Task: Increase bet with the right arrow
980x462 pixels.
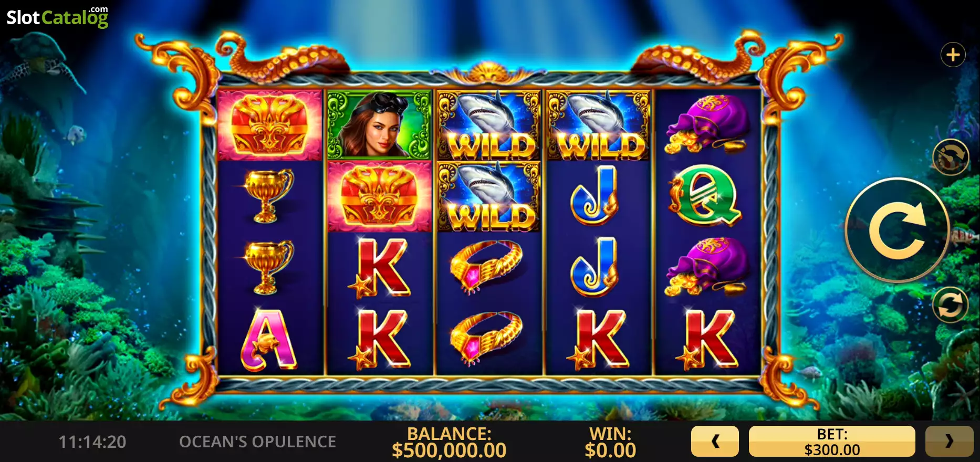Action: (948, 441)
